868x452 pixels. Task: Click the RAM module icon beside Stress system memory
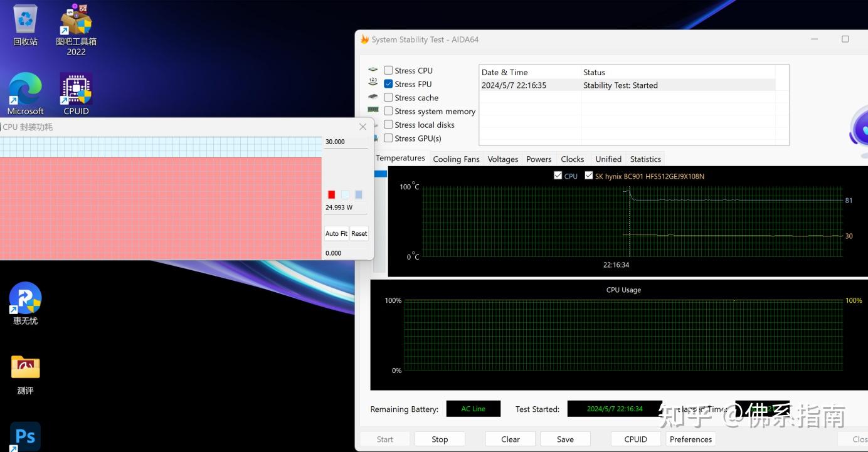pyautogui.click(x=373, y=110)
